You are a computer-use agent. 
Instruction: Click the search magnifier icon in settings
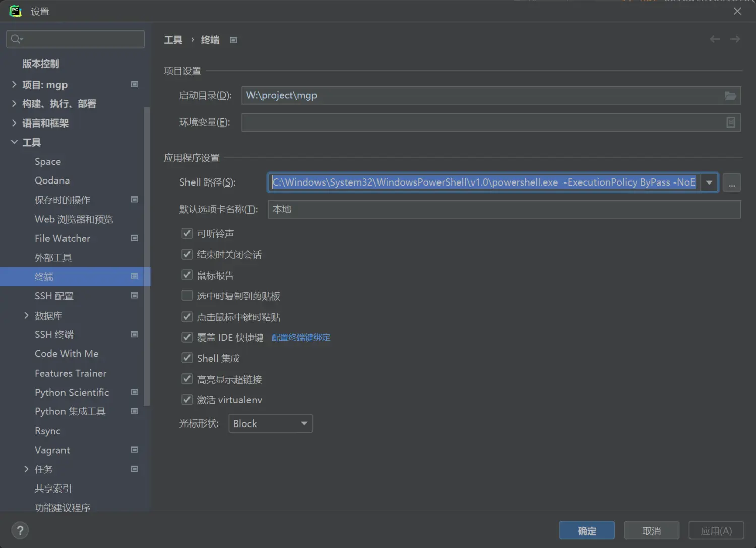pyautogui.click(x=16, y=39)
